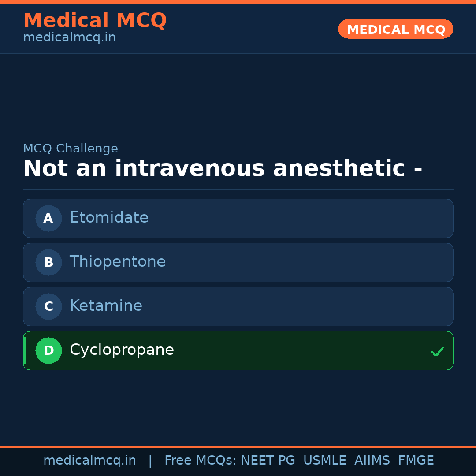
Task: Select the Etomidate answer text
Action: 109,218
